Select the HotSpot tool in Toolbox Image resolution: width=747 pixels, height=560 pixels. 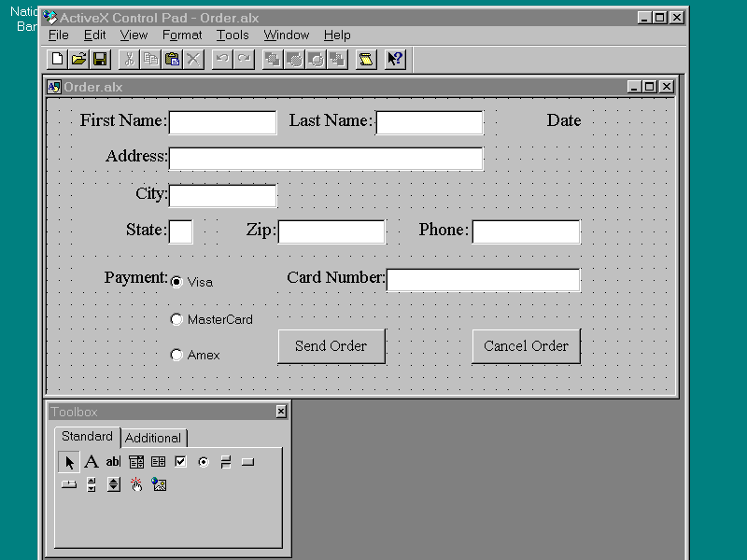[x=136, y=484]
